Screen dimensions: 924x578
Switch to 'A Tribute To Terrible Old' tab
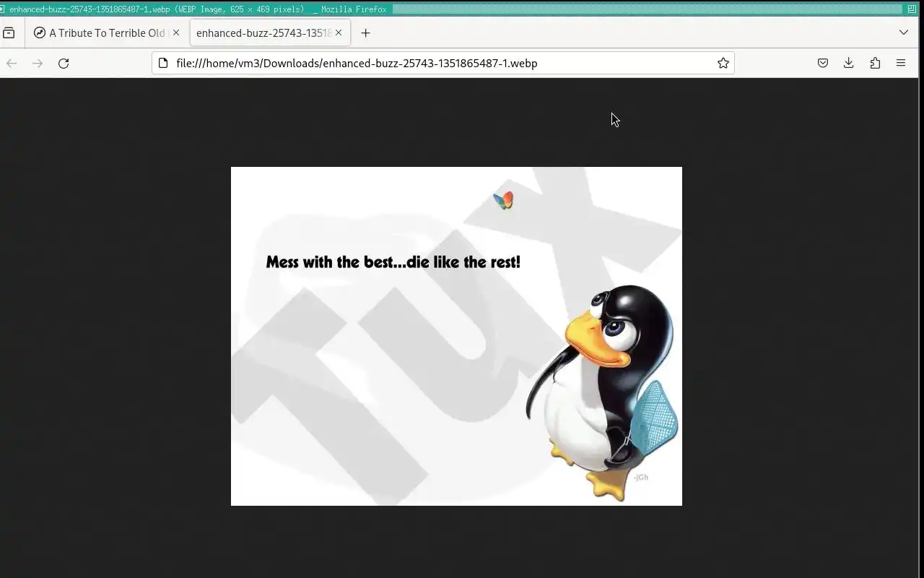tap(107, 33)
